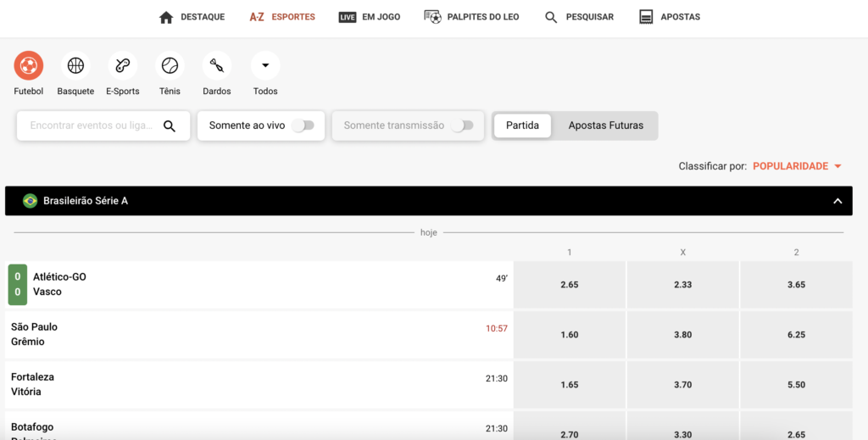868x440 pixels.
Task: Click the Encontrar eventos search field
Action: (x=92, y=125)
